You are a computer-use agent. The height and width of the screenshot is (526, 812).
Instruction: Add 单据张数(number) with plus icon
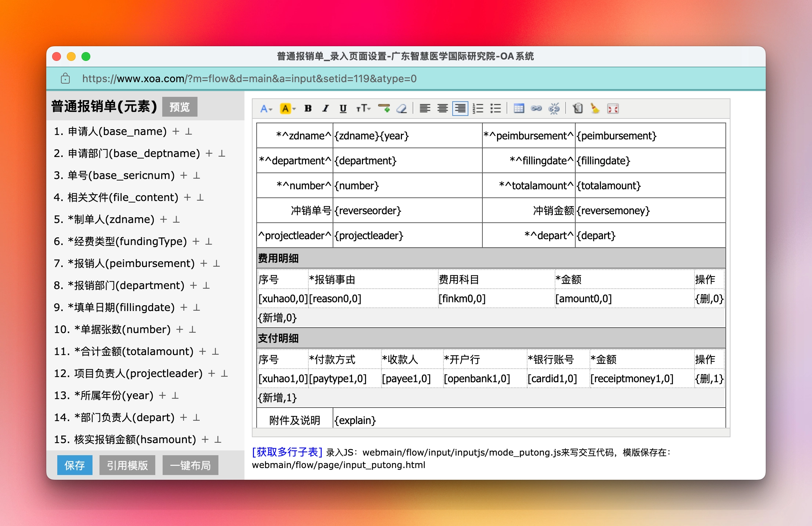point(180,329)
